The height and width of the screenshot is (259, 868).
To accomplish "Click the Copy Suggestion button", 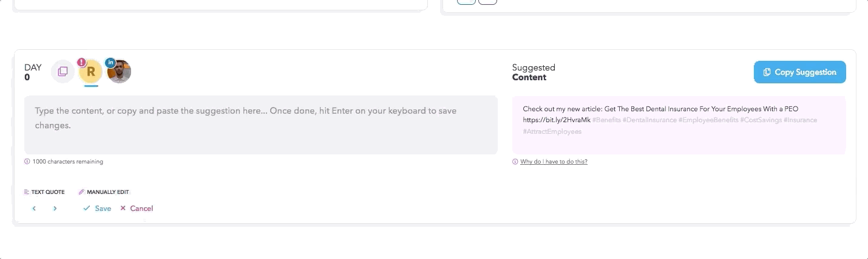I will (x=799, y=72).
